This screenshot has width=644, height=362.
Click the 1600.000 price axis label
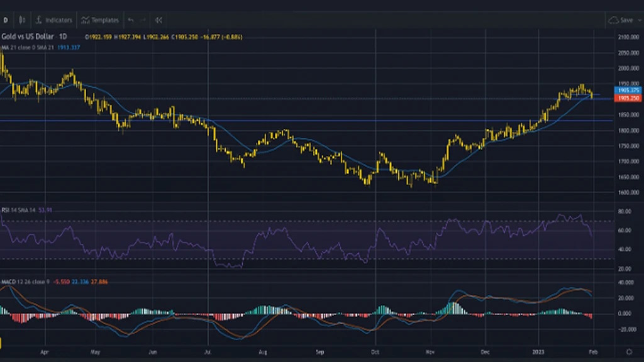[628, 192]
